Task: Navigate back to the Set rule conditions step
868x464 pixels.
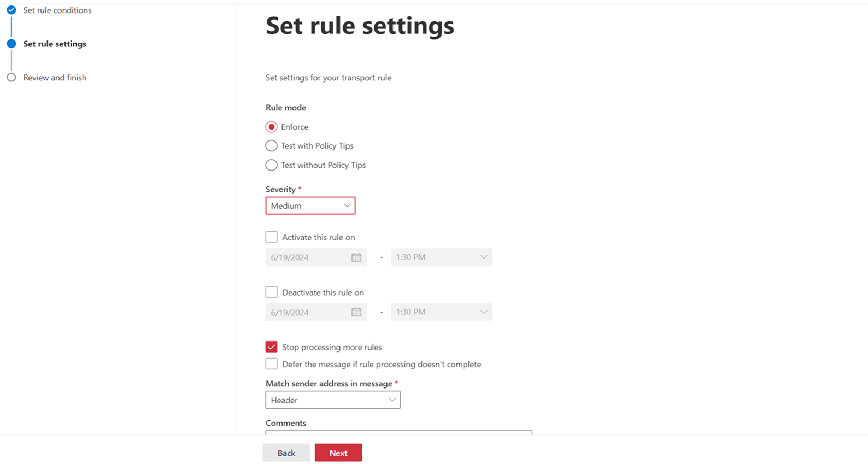Action: (56, 10)
